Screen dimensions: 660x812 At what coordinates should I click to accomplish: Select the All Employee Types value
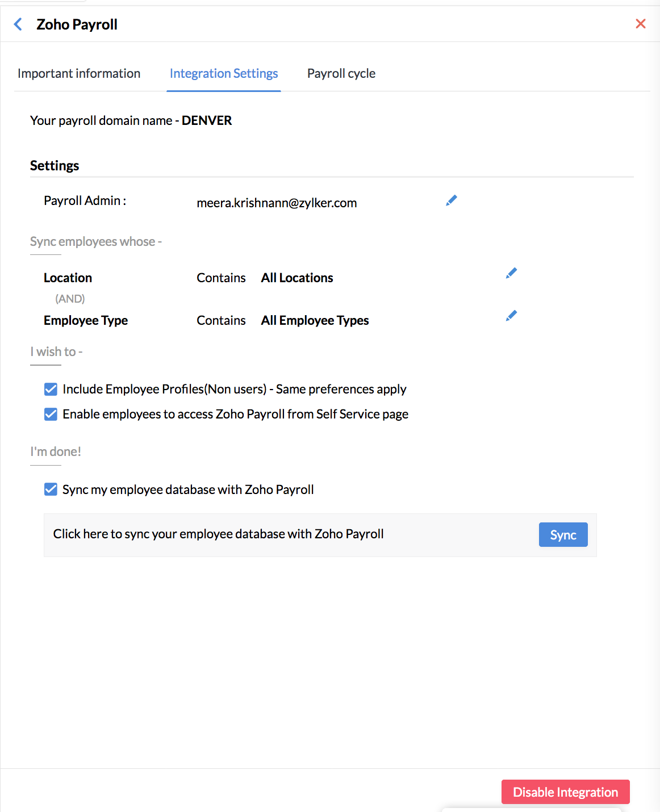(315, 320)
